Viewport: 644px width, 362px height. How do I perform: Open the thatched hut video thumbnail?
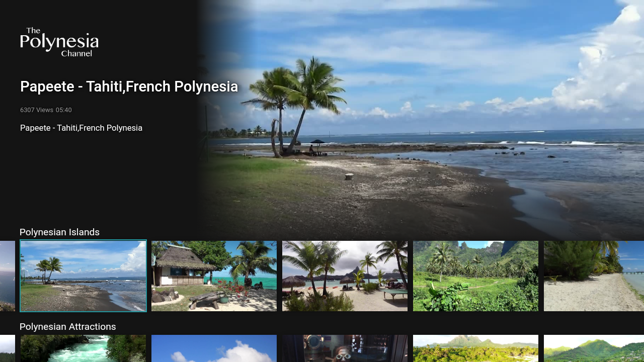(214, 276)
